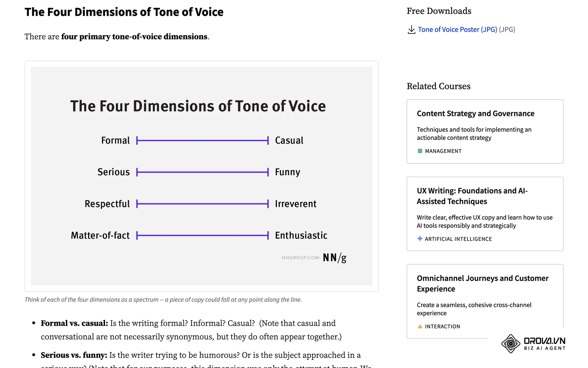588x368 pixels.
Task: Open Content Strategy and Governance course
Action: point(485,131)
